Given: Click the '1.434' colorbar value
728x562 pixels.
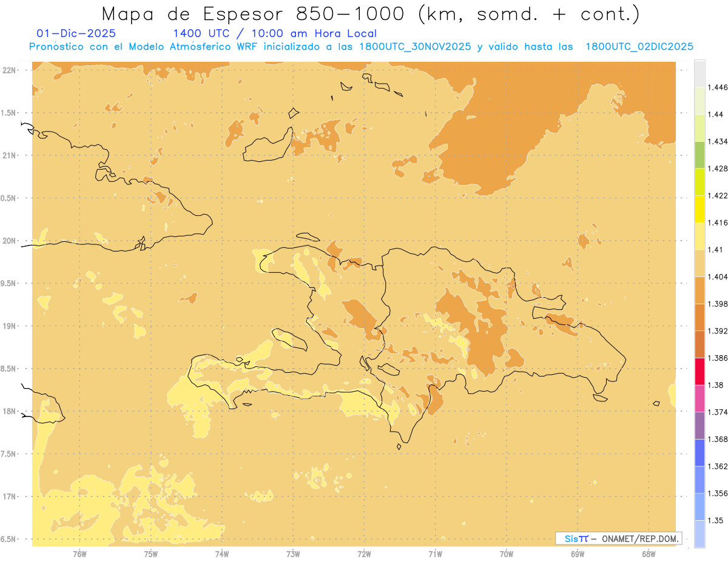Looking at the screenshot, I should tap(718, 141).
